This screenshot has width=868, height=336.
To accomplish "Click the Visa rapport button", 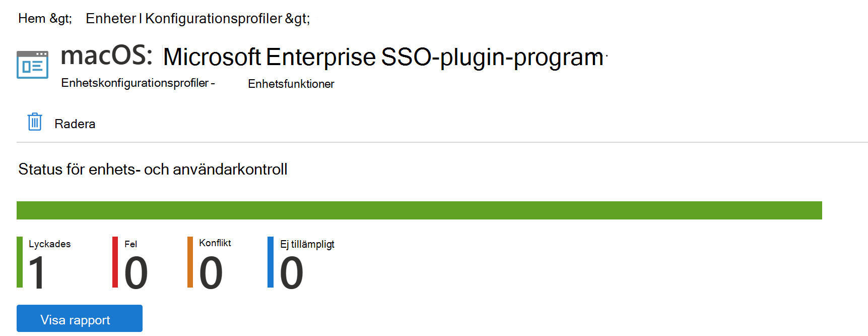I will (x=79, y=318).
